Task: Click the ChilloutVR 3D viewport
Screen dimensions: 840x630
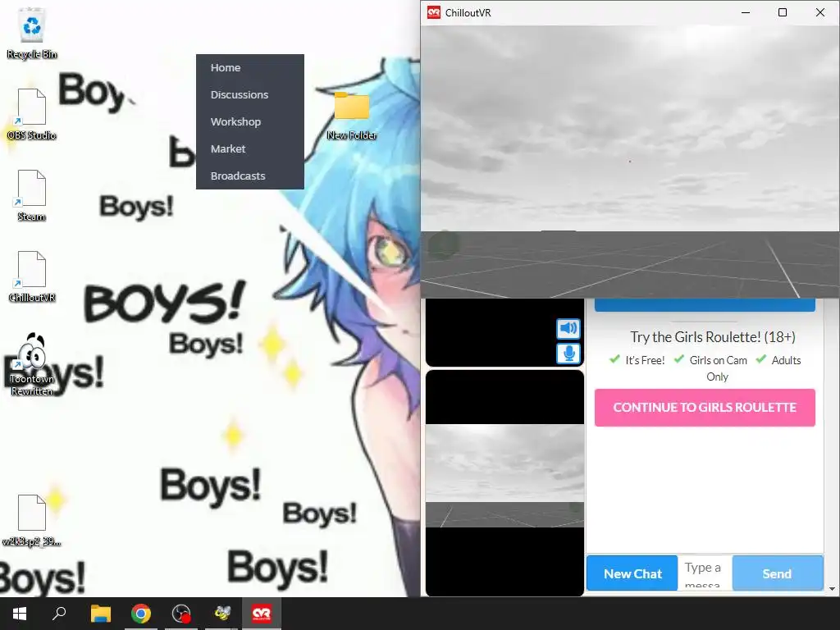Action: coord(630,162)
